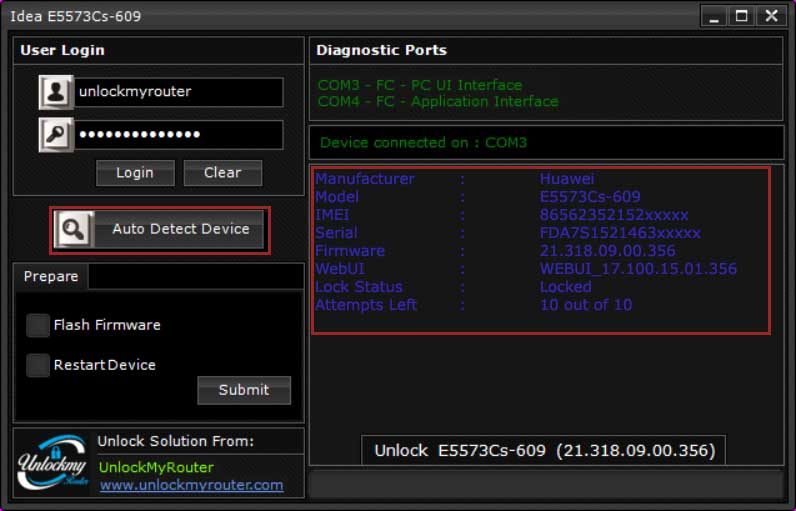This screenshot has width=796, height=511.
Task: Minimize the Idea E5573Cs-609 window
Action: pyautogui.click(x=714, y=16)
